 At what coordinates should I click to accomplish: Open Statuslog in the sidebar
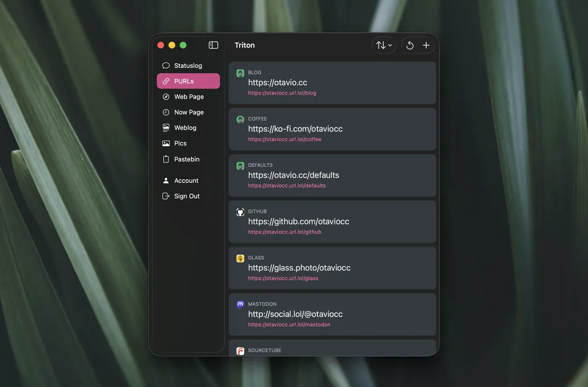[x=188, y=66]
